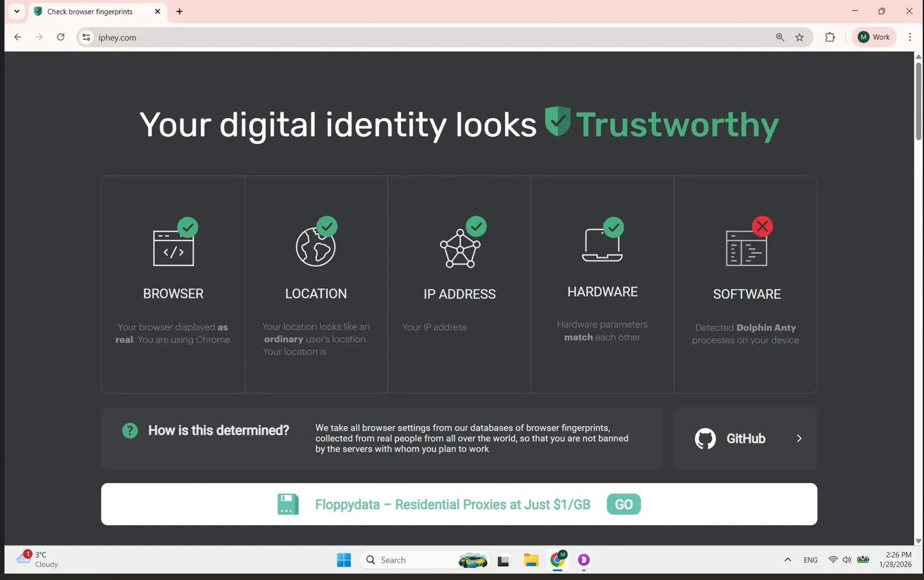924x580 pixels.
Task: Go back with the browser back arrow
Action: pos(18,37)
